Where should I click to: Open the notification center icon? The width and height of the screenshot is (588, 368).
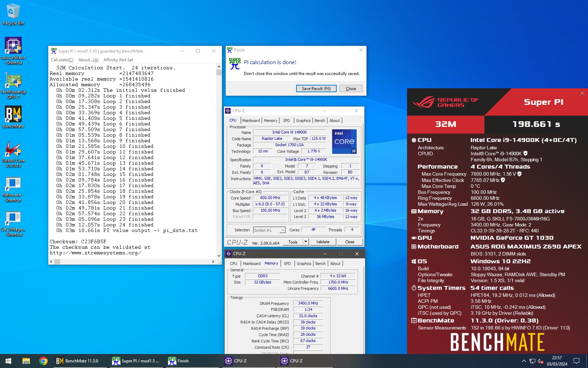click(x=576, y=361)
